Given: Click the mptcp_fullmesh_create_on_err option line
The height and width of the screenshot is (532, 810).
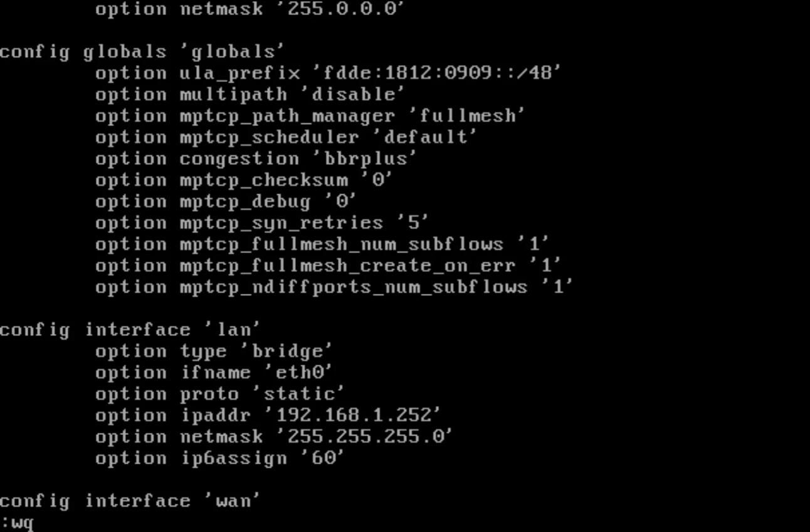Looking at the screenshot, I should tap(328, 266).
